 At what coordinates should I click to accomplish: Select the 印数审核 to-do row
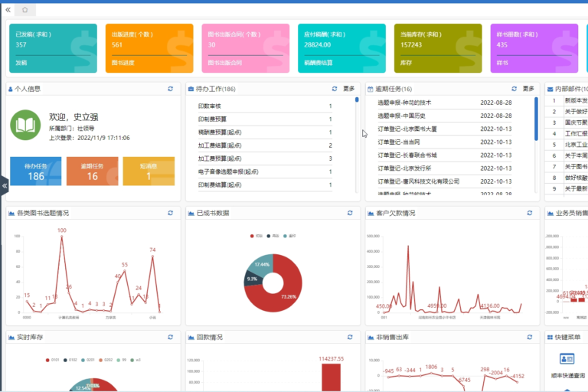pyautogui.click(x=265, y=106)
